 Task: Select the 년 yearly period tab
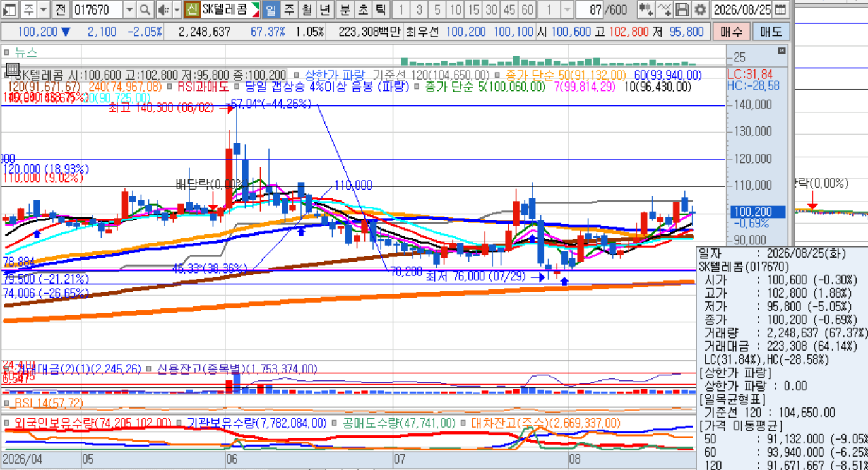[x=326, y=9]
